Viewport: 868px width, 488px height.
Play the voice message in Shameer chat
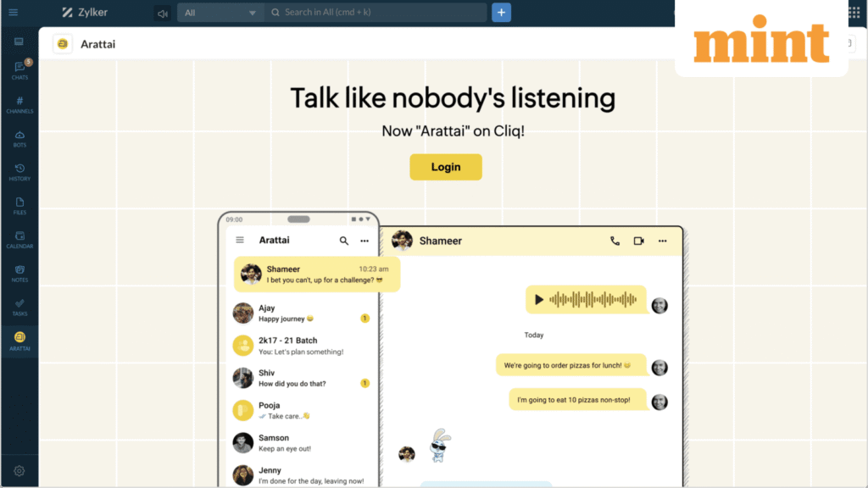pyautogui.click(x=538, y=300)
